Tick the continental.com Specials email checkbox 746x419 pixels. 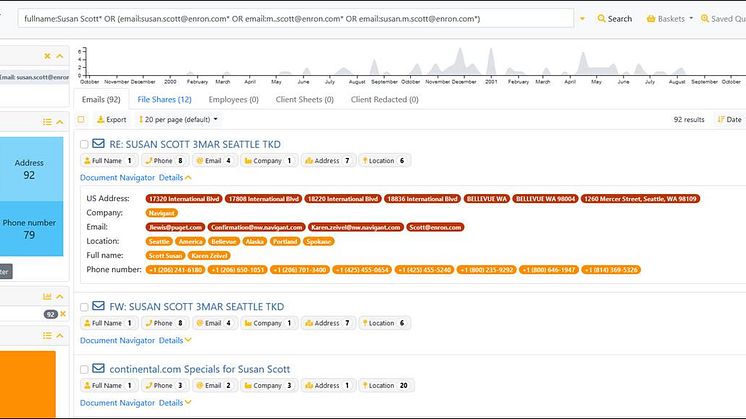pos(84,370)
